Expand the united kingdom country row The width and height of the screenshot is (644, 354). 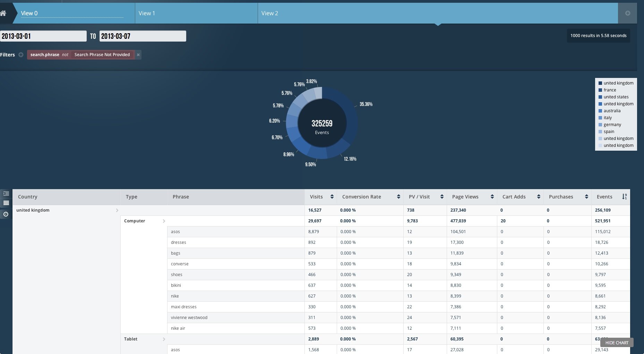click(117, 210)
